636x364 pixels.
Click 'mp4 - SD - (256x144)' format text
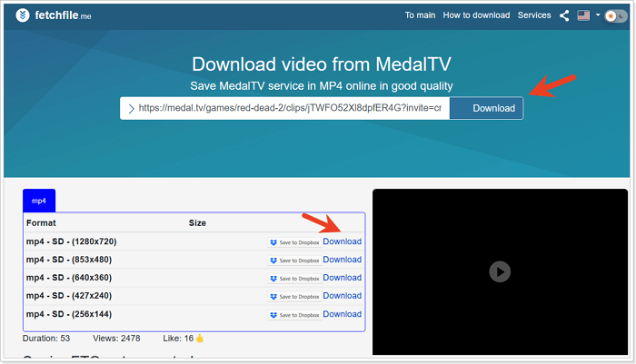69,314
